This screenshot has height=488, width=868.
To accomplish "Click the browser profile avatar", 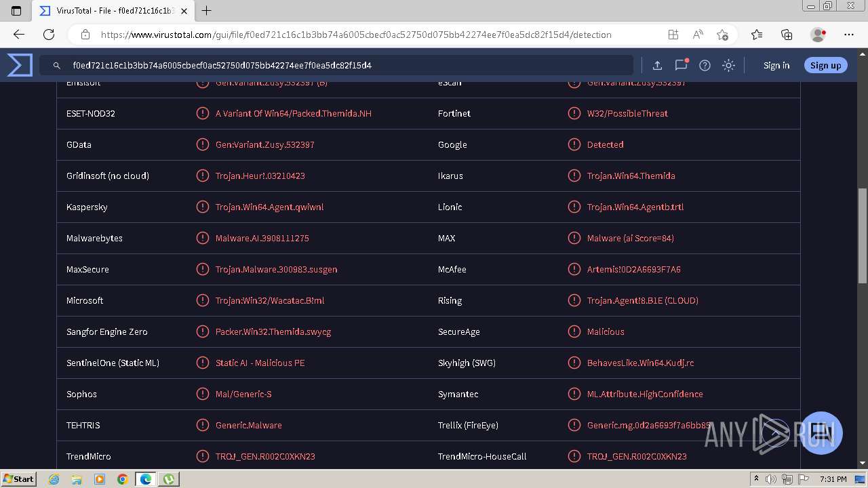I will pos(818,35).
